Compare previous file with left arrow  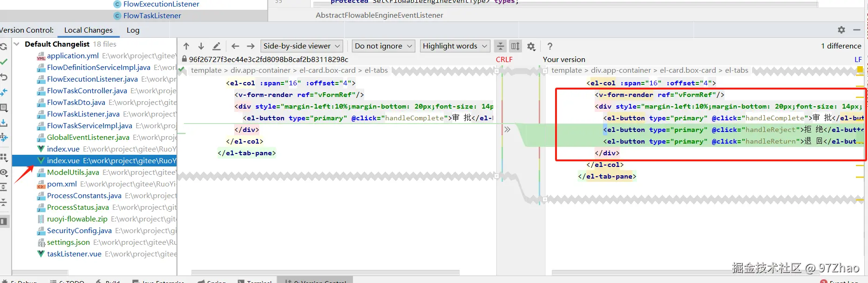click(235, 46)
